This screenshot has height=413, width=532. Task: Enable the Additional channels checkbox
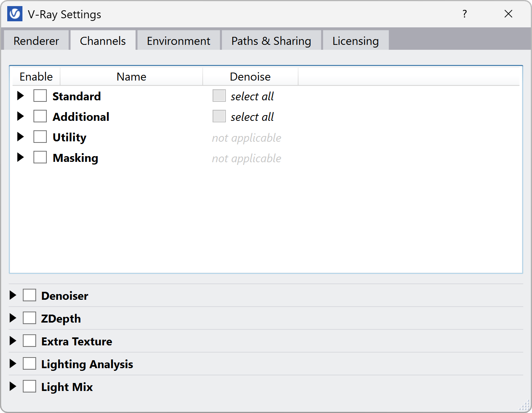point(40,116)
